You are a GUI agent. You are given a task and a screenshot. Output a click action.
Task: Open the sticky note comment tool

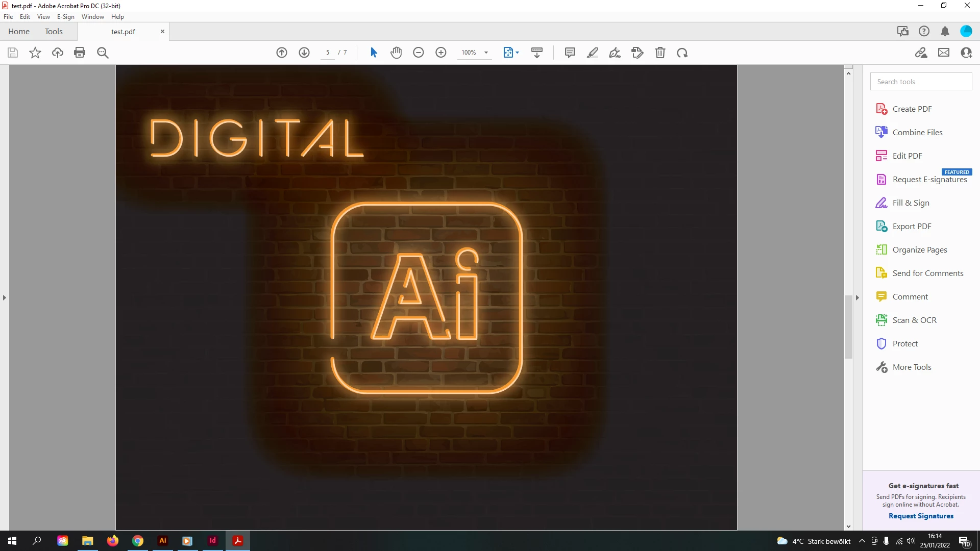pos(570,53)
